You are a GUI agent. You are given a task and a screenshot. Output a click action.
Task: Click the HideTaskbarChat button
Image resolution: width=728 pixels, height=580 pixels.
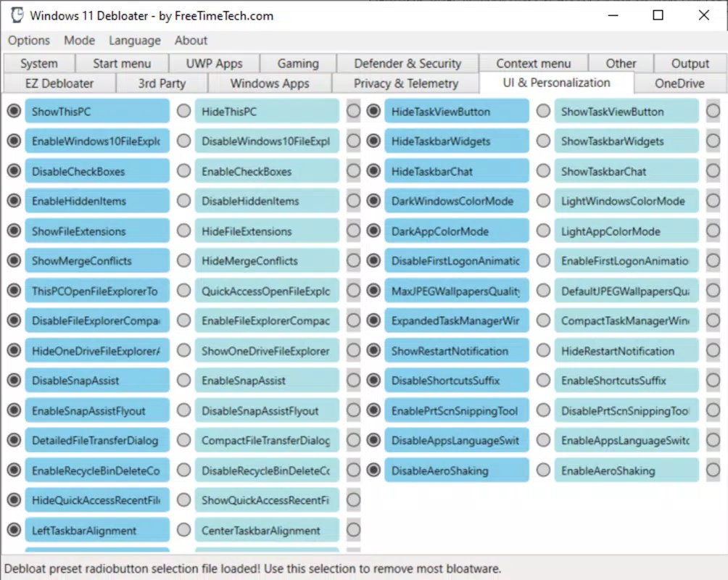pyautogui.click(x=456, y=171)
